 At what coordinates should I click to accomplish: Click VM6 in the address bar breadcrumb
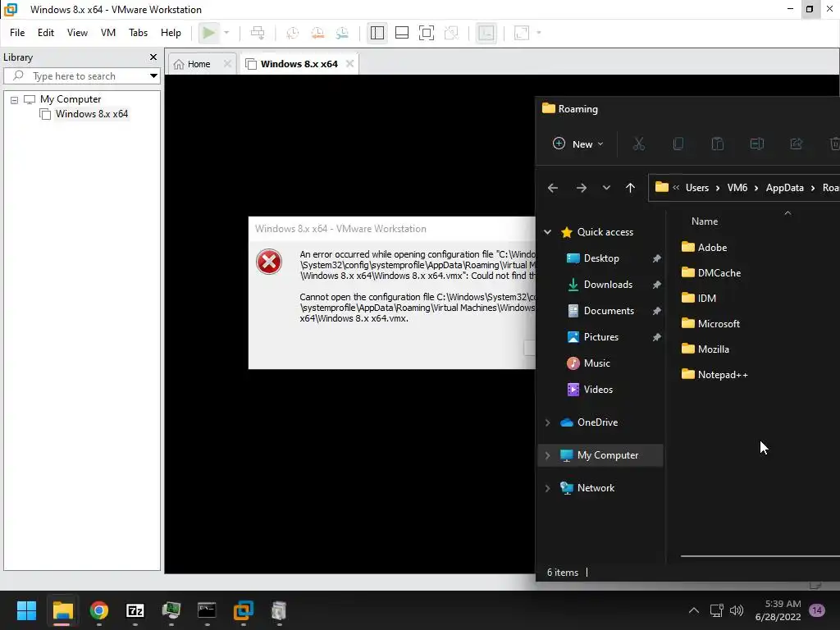pos(737,188)
